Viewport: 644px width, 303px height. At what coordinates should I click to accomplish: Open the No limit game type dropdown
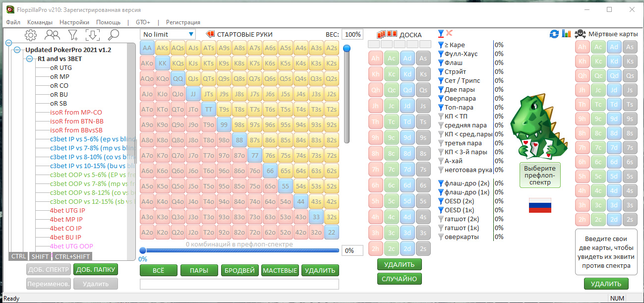[168, 34]
